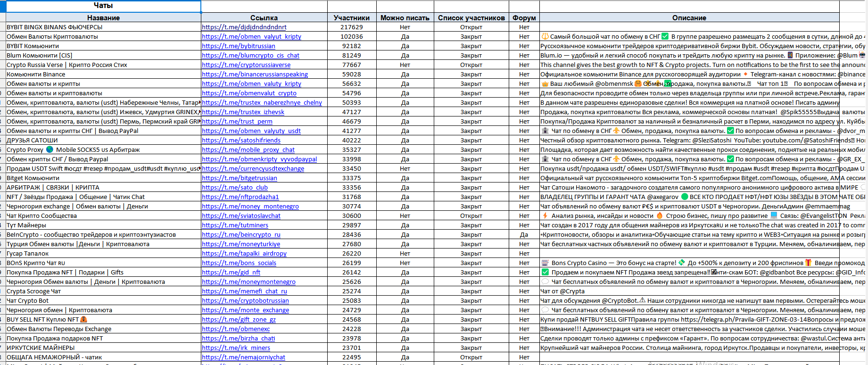Click the t.me/binancerussianspeaking link
Image resolution: width=868 pixels, height=365 pixels.
(x=255, y=75)
